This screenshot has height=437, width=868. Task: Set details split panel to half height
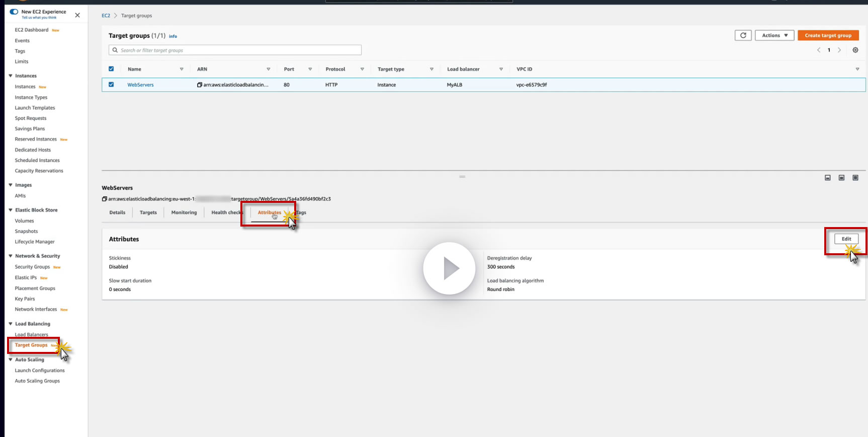click(x=841, y=178)
